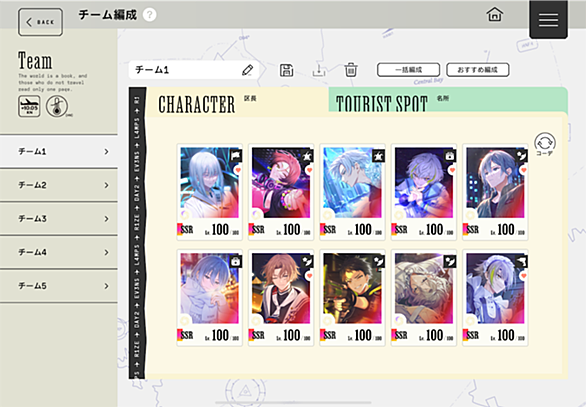This screenshot has width=586, height=407.
Task: Toggle heart on the first silver-haired character card
Action: click(x=238, y=170)
